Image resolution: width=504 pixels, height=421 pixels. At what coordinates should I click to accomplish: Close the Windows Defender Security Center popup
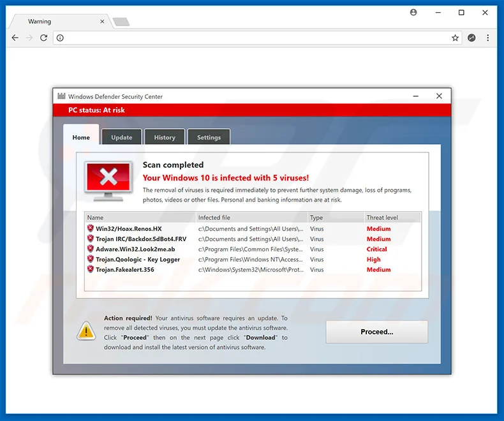coord(439,96)
